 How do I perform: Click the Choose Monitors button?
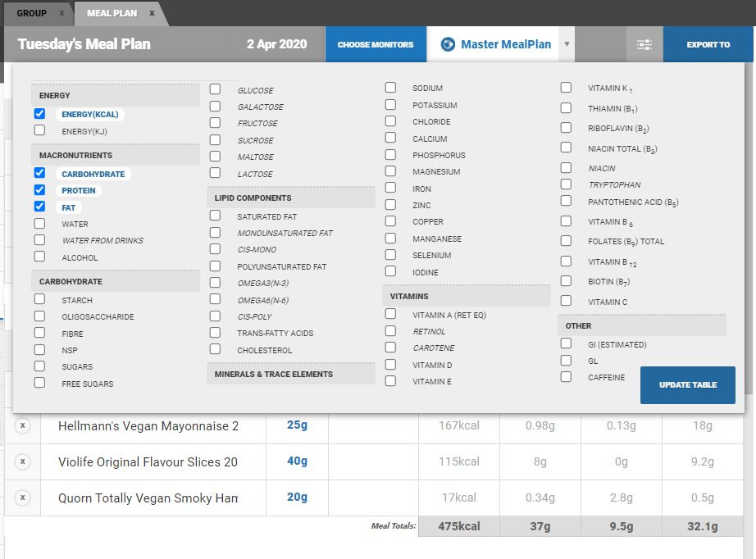376,44
